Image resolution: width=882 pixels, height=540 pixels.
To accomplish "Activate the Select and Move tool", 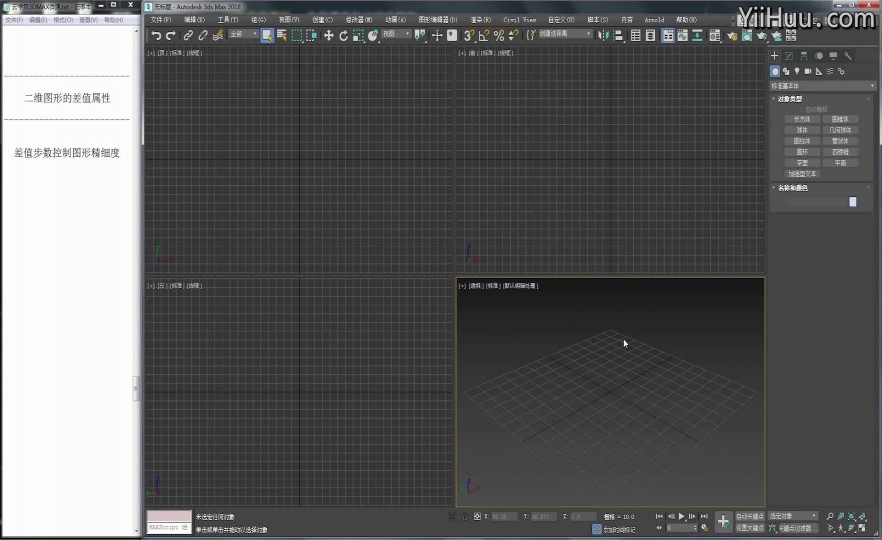I will click(328, 35).
